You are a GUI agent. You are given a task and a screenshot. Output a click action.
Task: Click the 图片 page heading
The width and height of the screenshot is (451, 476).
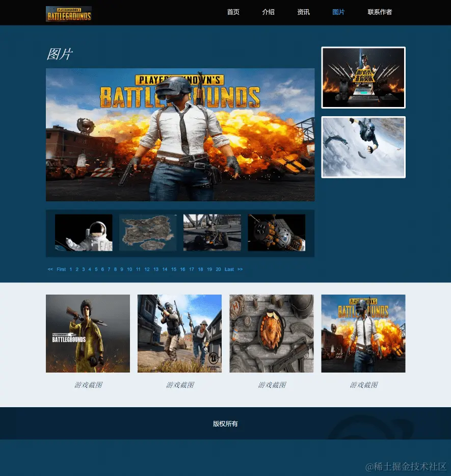point(60,54)
